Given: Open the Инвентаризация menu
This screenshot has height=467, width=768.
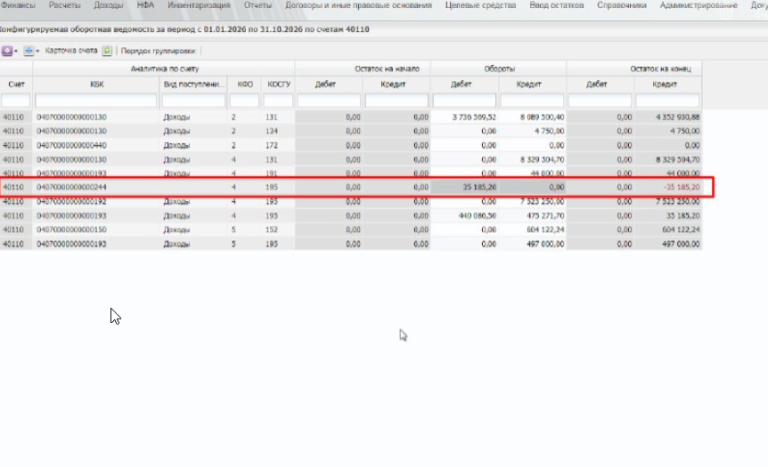Looking at the screenshot, I should pos(199,5).
